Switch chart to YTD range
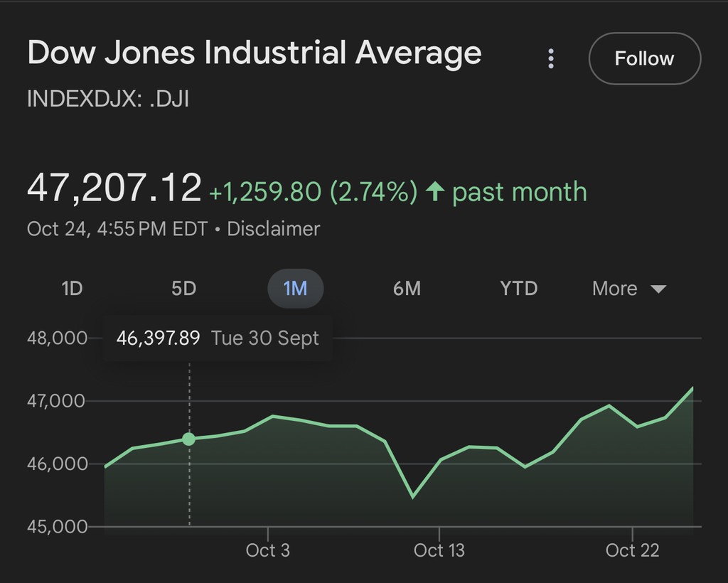This screenshot has height=583, width=728. 518,289
